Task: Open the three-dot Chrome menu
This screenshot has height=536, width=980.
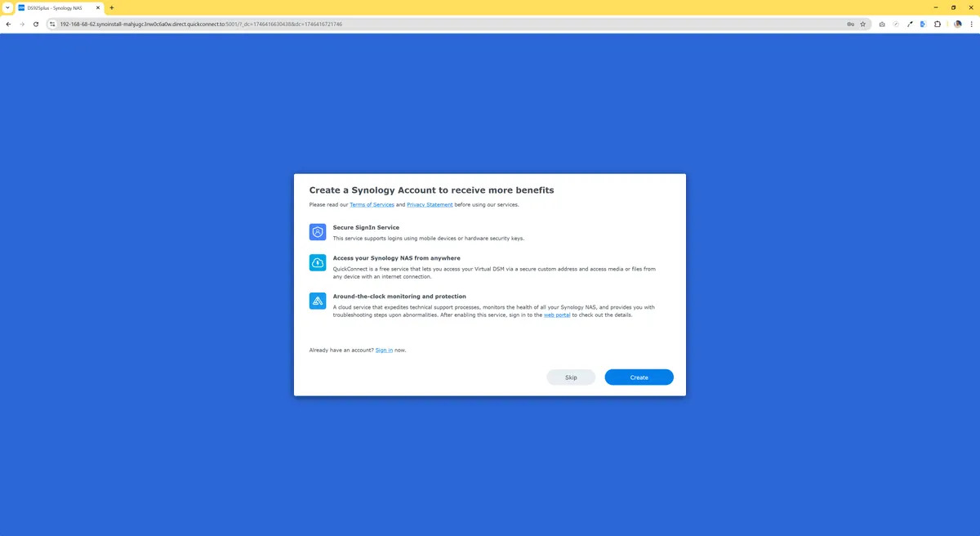Action: [x=971, y=24]
